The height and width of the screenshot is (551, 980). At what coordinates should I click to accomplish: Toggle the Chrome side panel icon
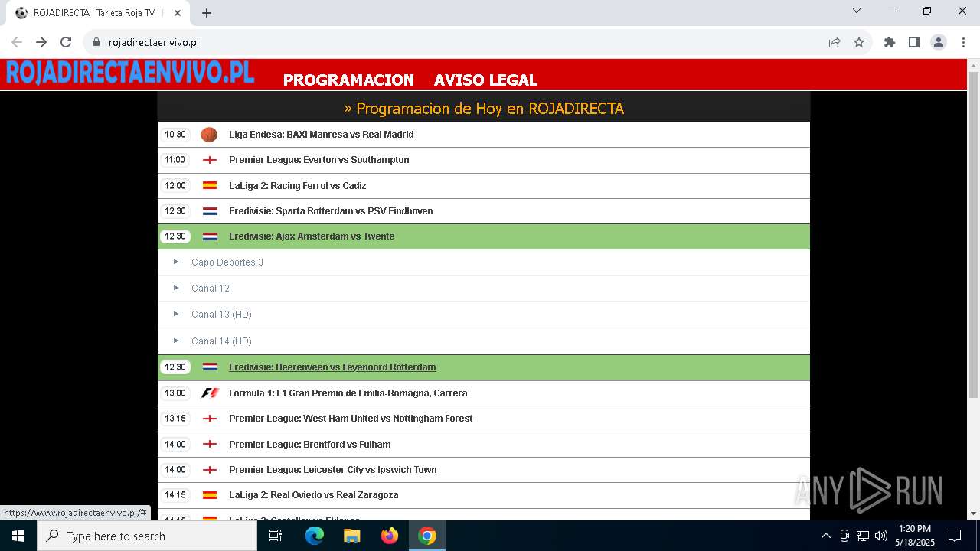tap(914, 42)
